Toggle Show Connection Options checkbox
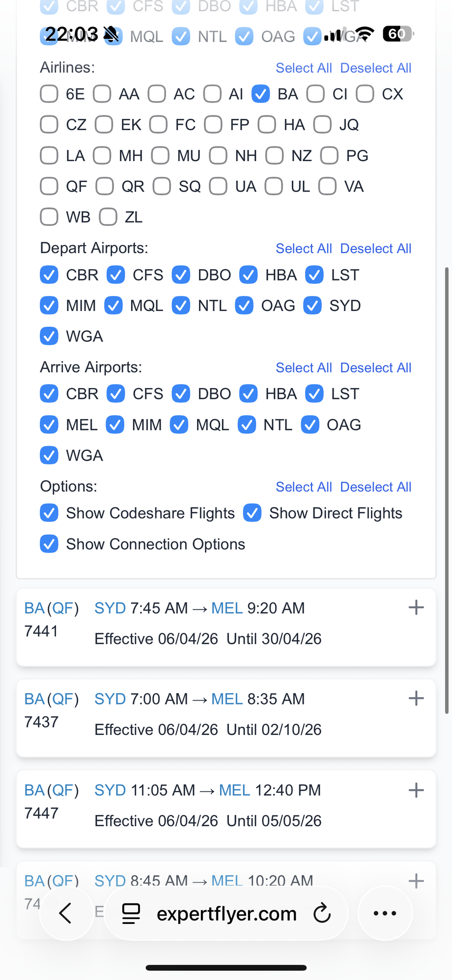Screen dimensions: 452x980 (x=49, y=544)
